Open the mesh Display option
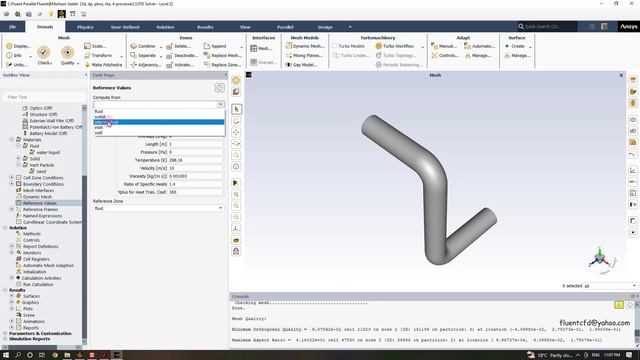Image resolution: width=640 pixels, height=360 pixels. point(18,46)
